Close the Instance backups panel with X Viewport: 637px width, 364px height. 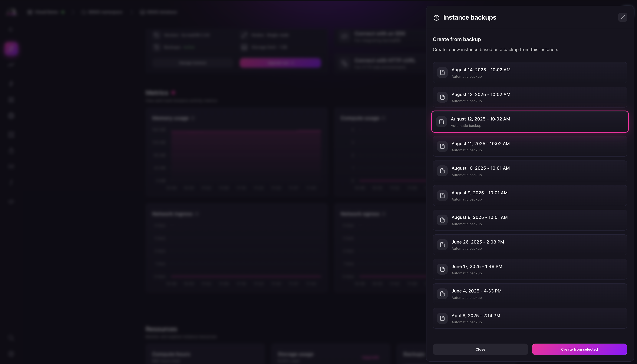(x=623, y=17)
